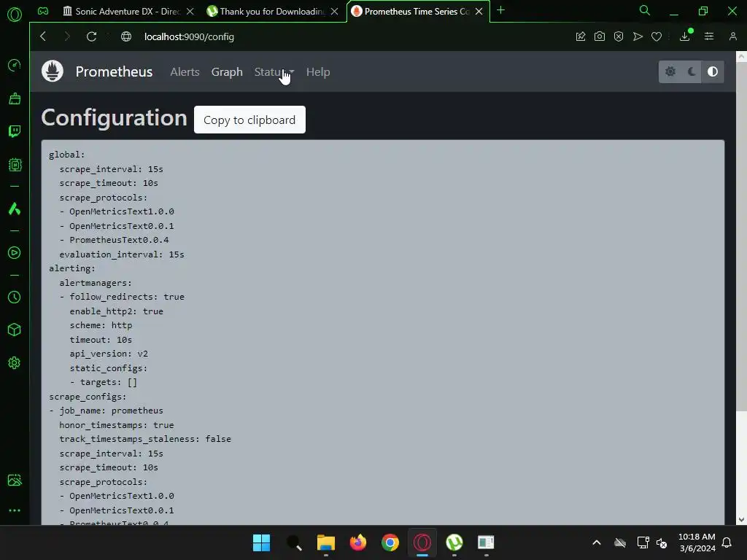This screenshot has width=747, height=560.
Task: Open uTorrent from taskbar
Action: click(454, 542)
